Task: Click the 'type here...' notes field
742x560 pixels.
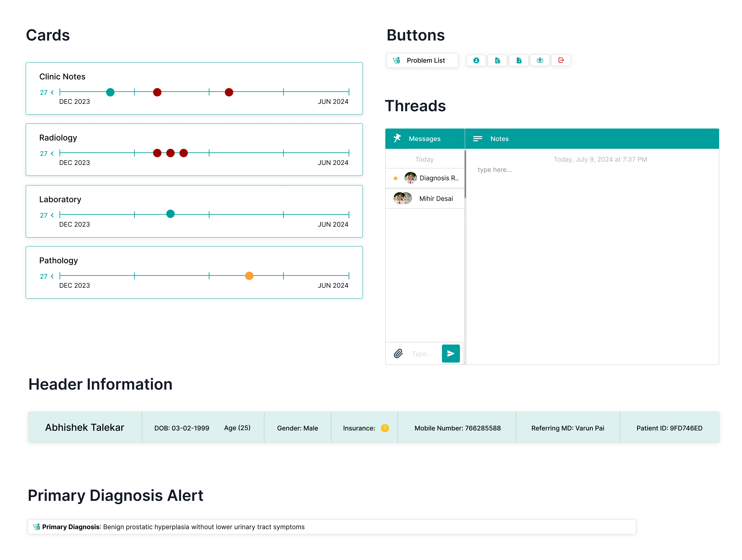Action: coord(495,170)
